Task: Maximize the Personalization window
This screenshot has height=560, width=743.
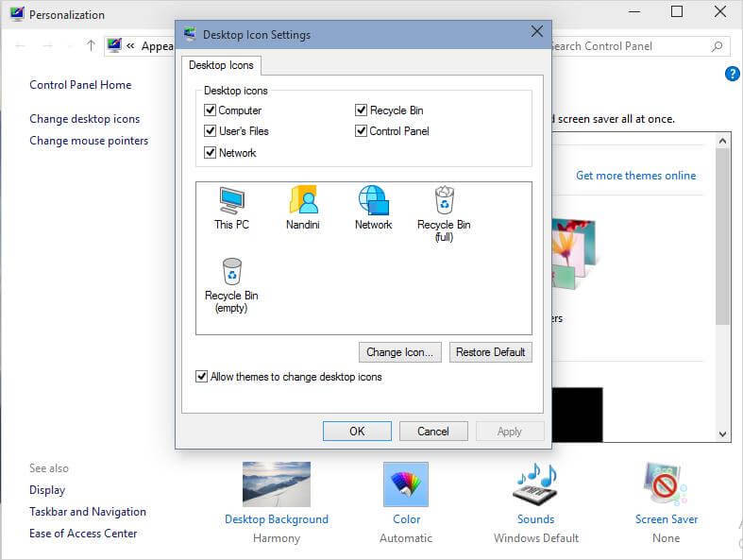Action: (677, 11)
